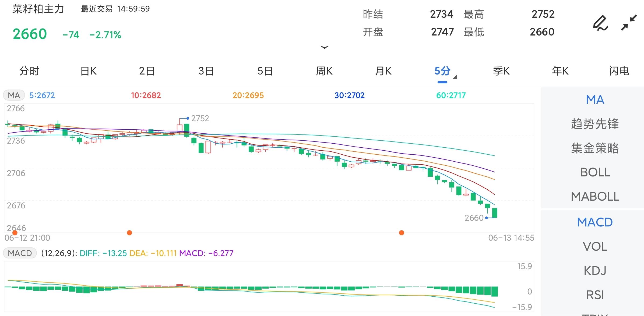Click the 2660 low price marker
644x316 pixels.
tap(474, 218)
